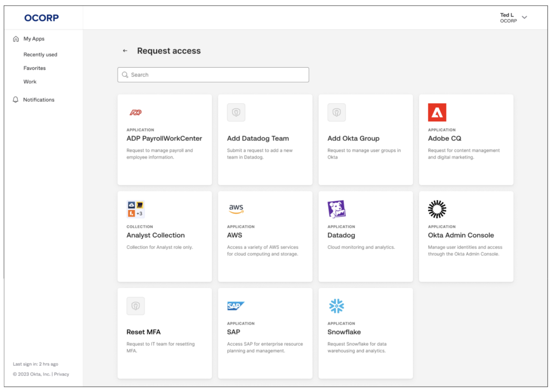The width and height of the screenshot is (552, 392).
Task: Click the Snowflake icon
Action: tap(336, 306)
